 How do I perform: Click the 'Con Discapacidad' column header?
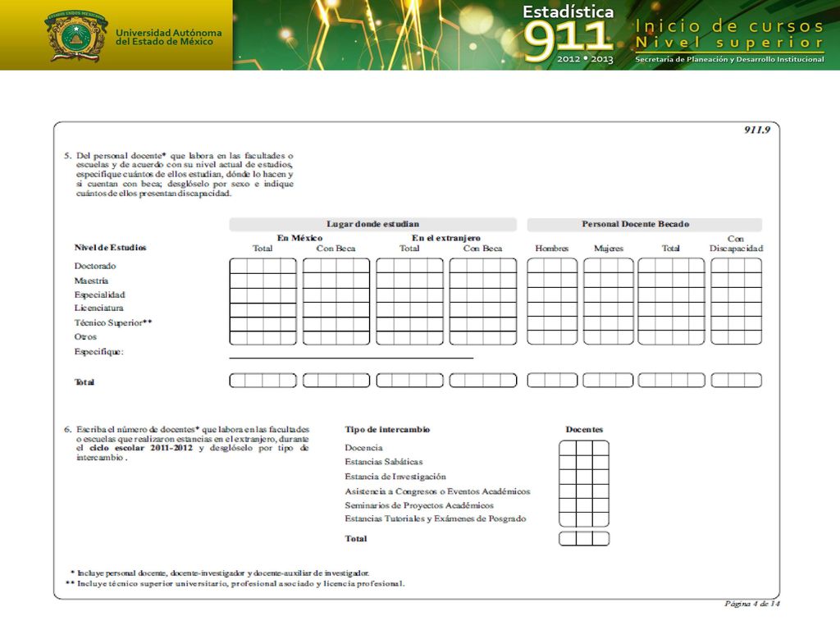736,243
